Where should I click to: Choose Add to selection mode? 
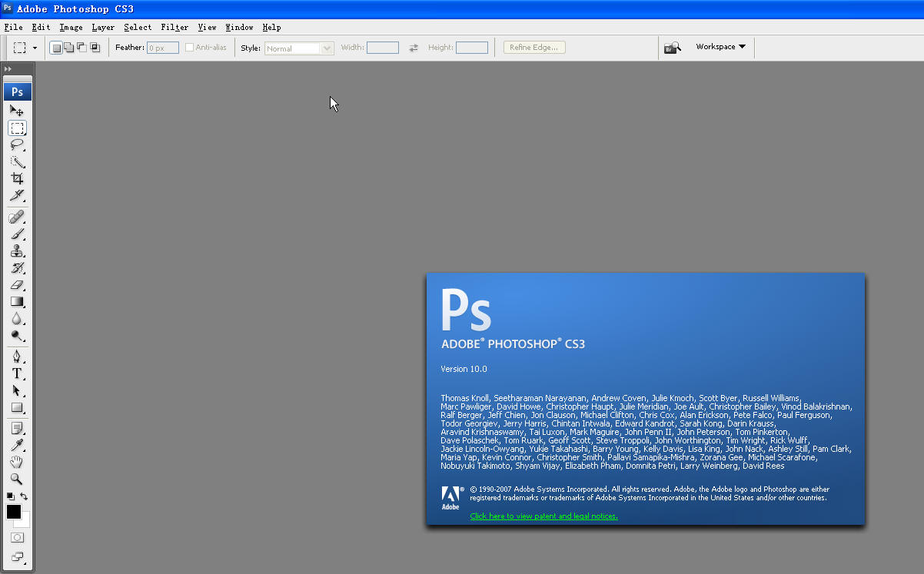point(68,48)
